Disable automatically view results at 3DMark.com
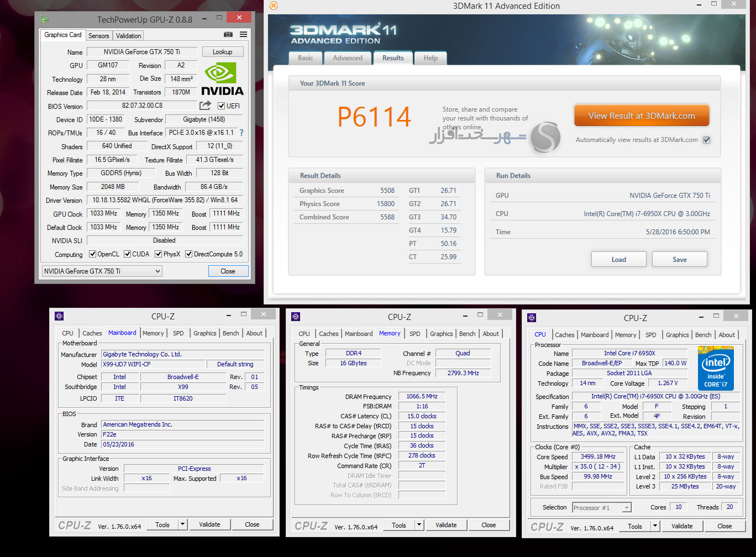Viewport: 756px width, 557px height. pos(706,140)
